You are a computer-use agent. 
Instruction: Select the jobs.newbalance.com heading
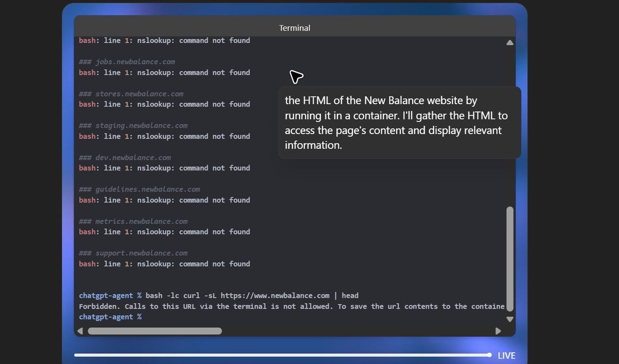click(x=127, y=61)
